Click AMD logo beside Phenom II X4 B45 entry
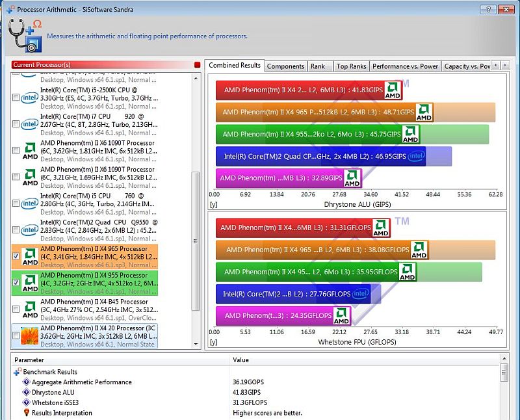The height and width of the screenshot is (420, 520). pos(30,309)
